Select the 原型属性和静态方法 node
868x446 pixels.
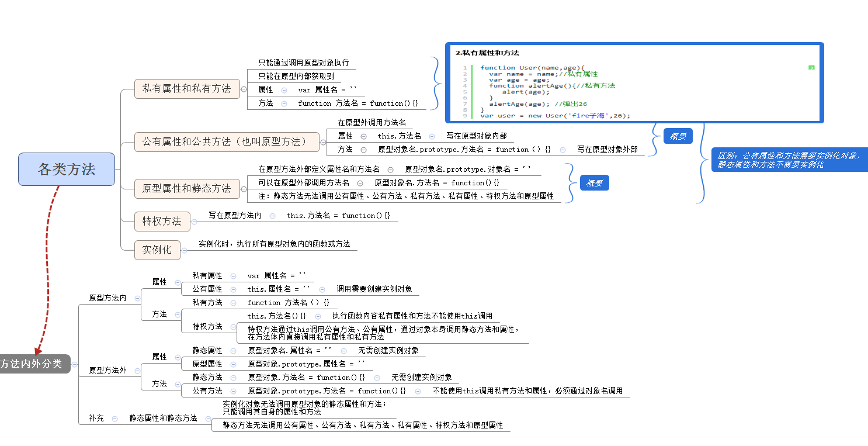click(187, 189)
